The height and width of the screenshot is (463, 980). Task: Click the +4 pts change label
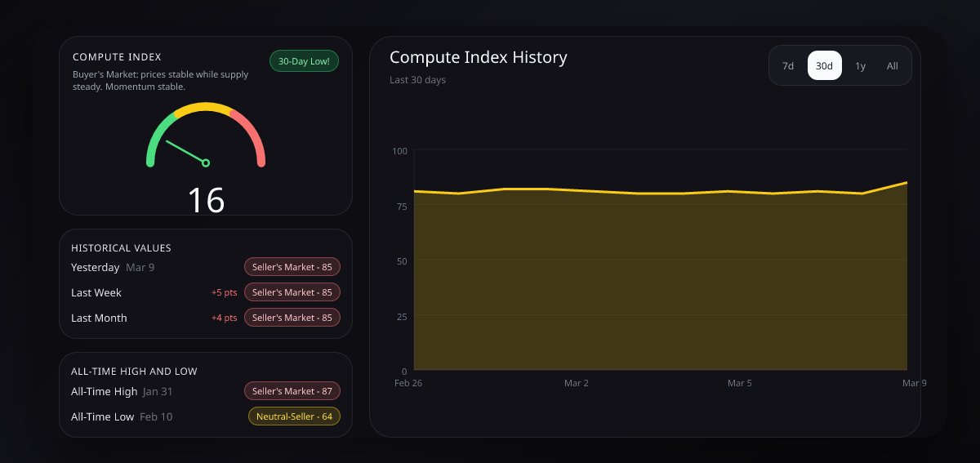[224, 318]
